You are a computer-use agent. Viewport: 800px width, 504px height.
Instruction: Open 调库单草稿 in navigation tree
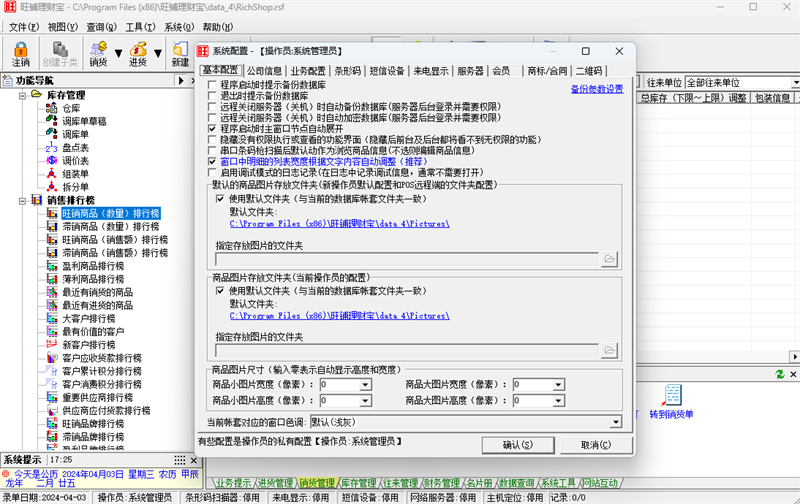pos(84,121)
